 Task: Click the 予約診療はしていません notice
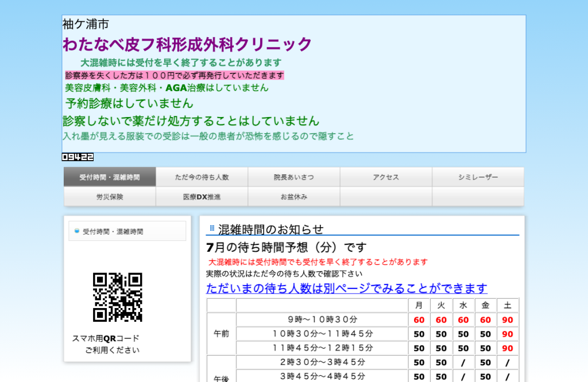coord(129,103)
